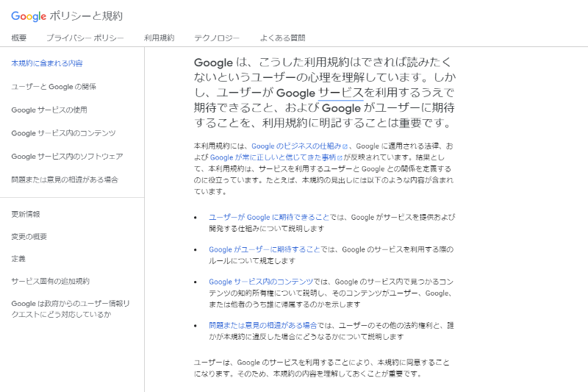Open 定義 in the sidebar
The width and height of the screenshot is (588, 392).
[x=18, y=258]
